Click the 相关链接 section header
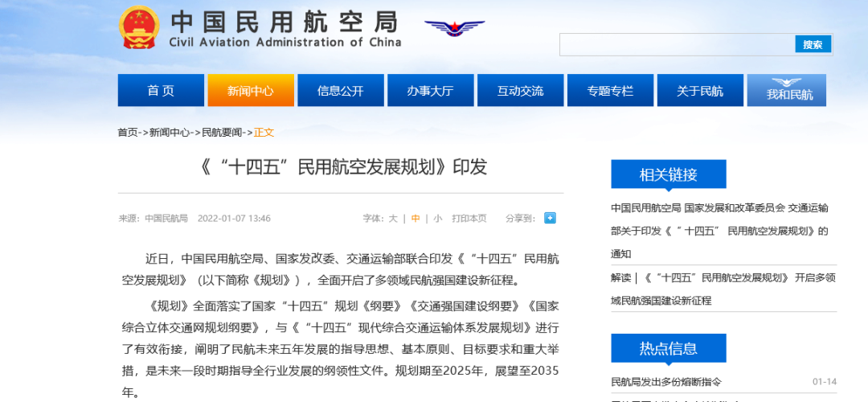The image size is (868, 402). click(x=668, y=174)
